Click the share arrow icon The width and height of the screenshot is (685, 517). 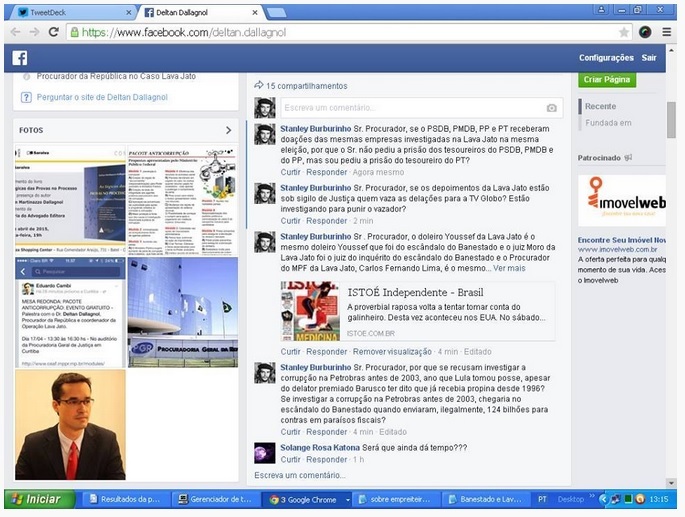pyautogui.click(x=258, y=86)
